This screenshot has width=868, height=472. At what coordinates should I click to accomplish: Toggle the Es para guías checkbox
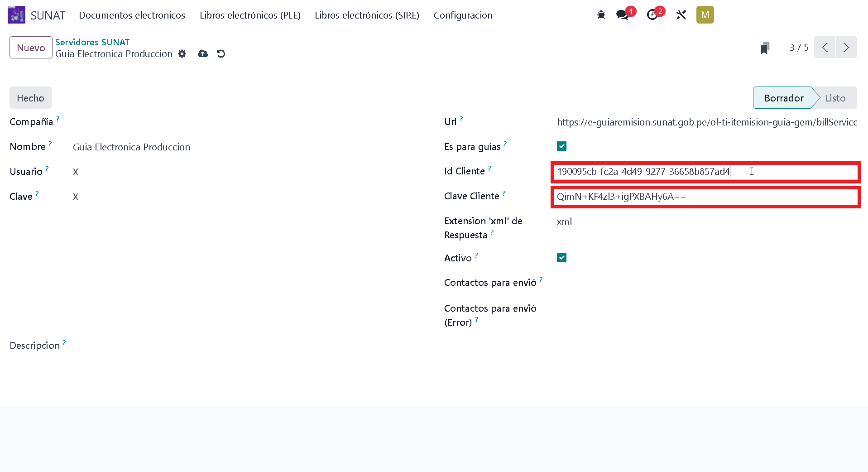pos(561,146)
